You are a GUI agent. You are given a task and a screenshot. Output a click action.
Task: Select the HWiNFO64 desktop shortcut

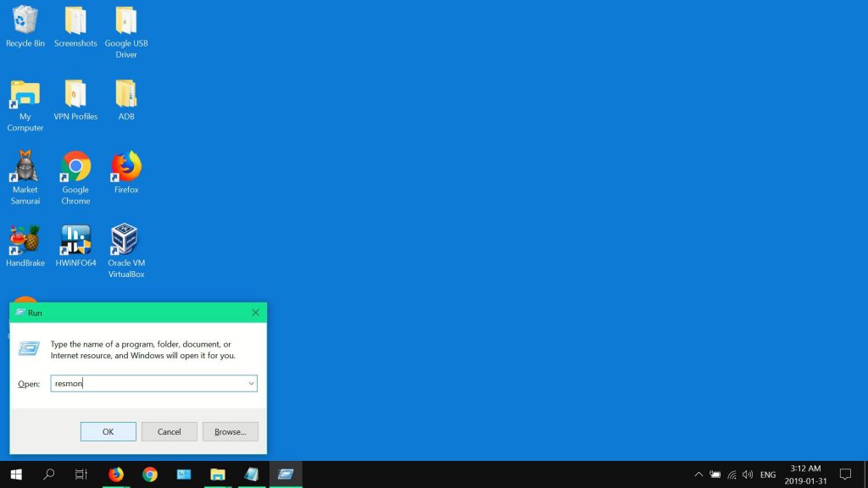(75, 246)
